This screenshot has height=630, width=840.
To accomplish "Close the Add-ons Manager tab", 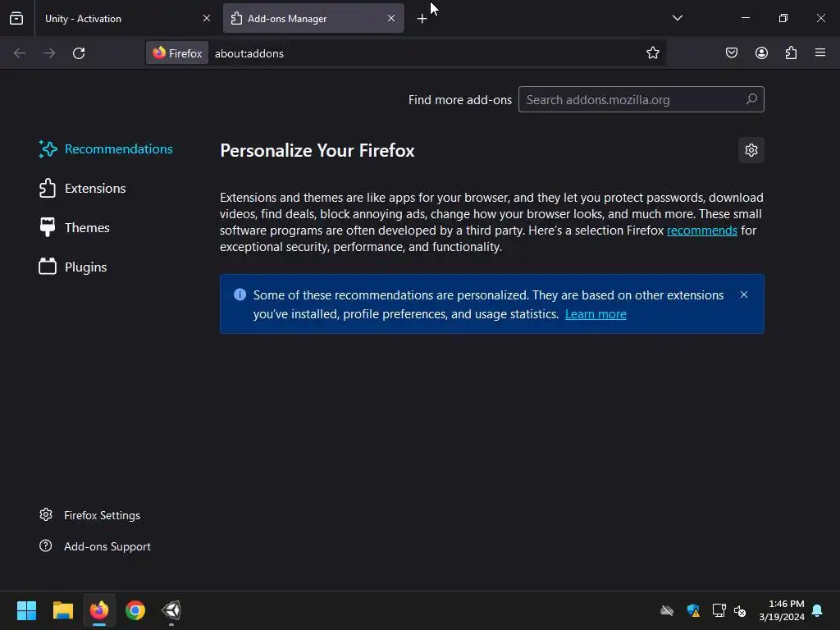I will [391, 18].
